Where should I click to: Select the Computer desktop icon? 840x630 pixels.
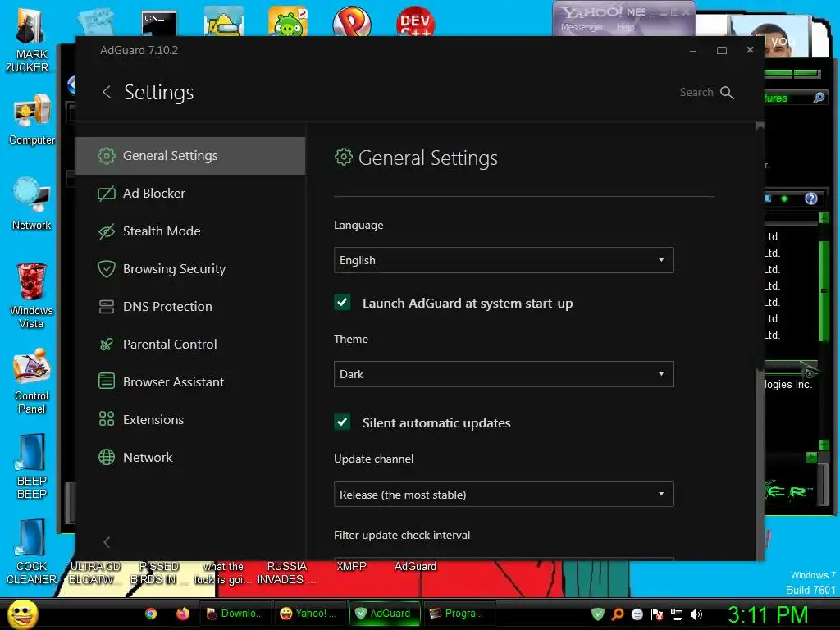(32, 120)
